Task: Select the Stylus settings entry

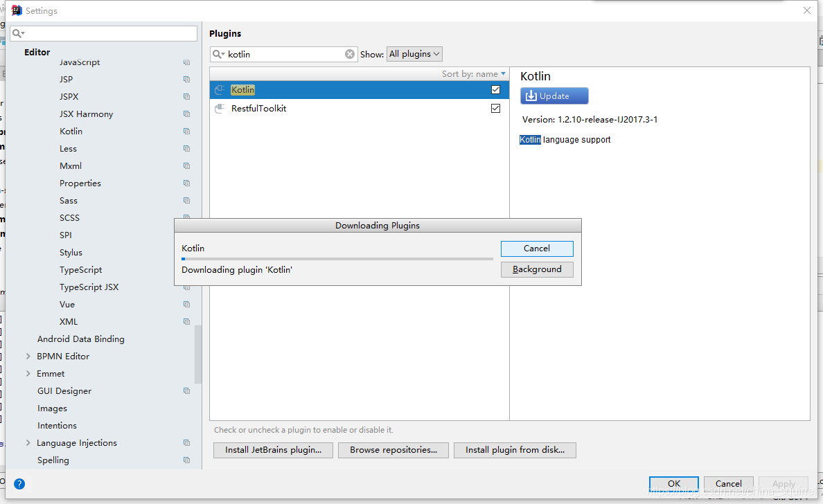Action: click(71, 252)
